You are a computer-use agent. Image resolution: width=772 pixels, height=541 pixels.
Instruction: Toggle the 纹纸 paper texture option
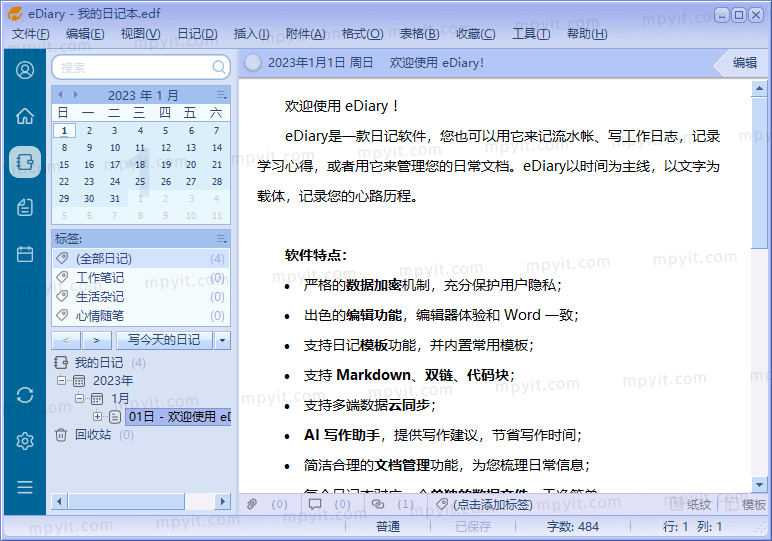[690, 504]
